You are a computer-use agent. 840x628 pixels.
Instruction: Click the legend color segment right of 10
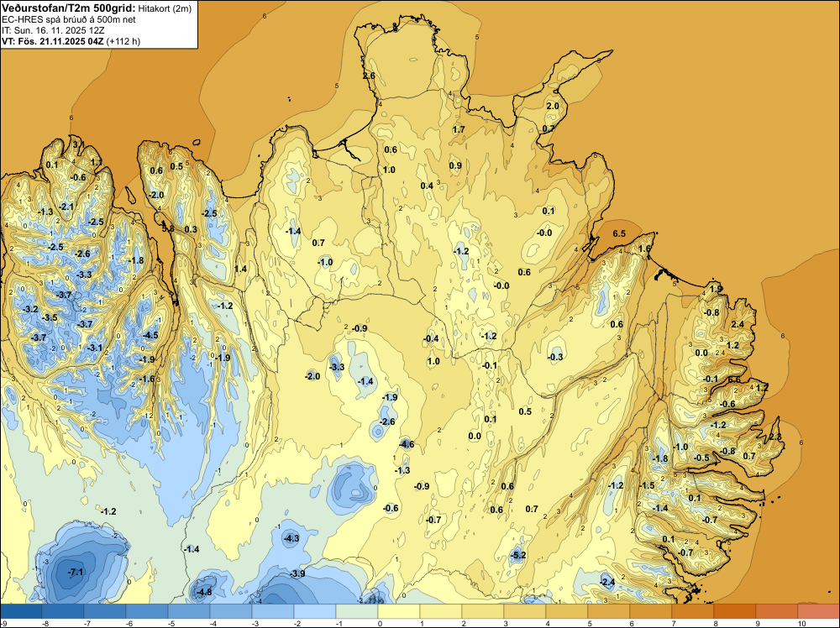819,611
